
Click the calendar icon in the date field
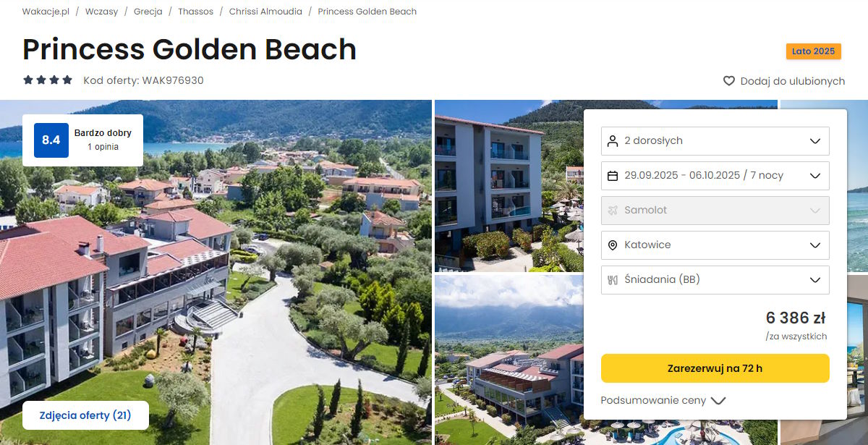coord(613,175)
